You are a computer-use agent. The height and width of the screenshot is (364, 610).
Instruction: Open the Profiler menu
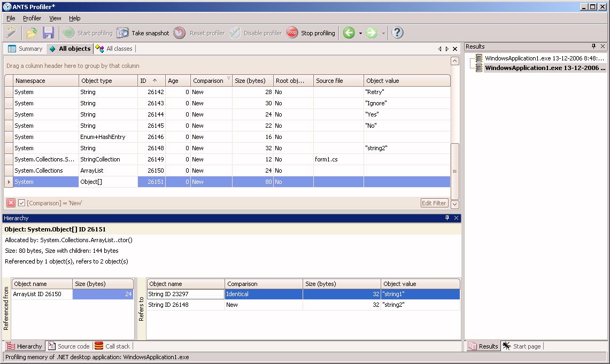[x=32, y=18]
